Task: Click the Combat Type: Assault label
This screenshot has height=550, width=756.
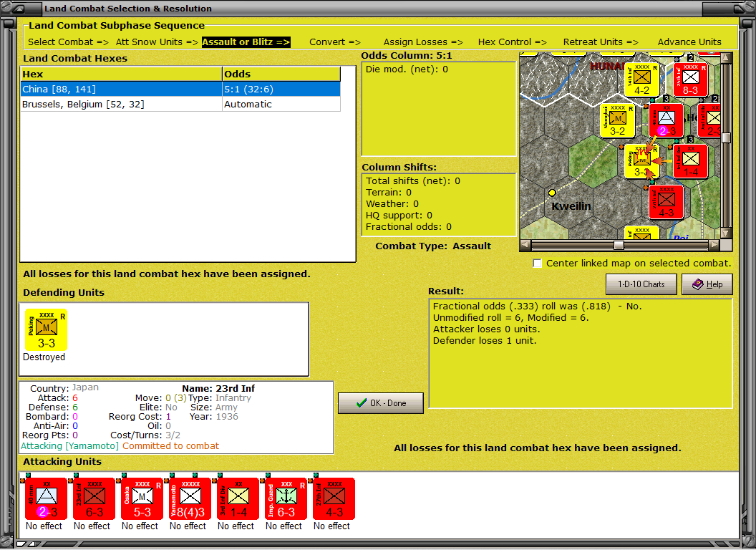Action: 433,246
